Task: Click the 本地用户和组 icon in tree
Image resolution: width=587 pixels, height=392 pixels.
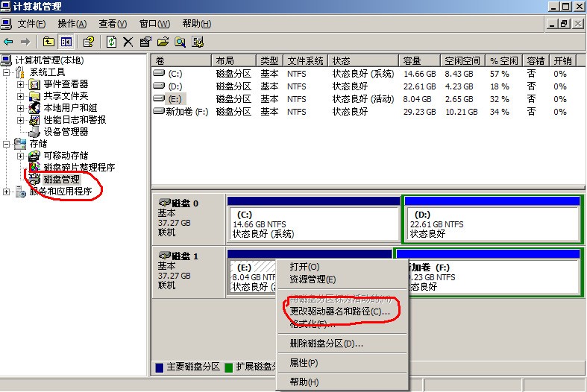Action: point(34,108)
